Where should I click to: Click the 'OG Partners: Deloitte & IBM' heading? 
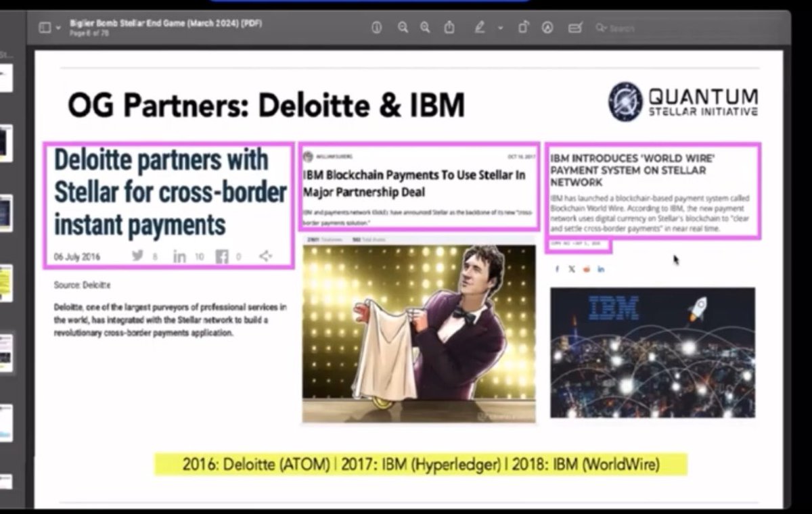coord(266,106)
